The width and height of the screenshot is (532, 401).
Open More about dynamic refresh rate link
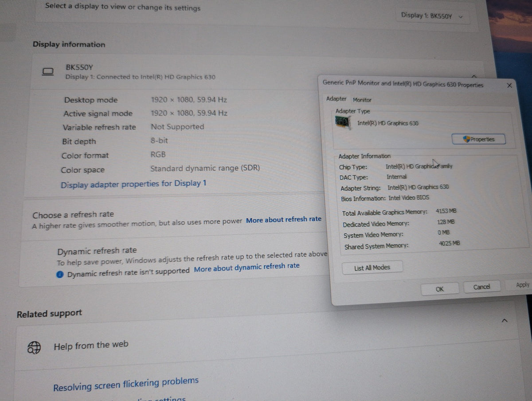tap(246, 267)
